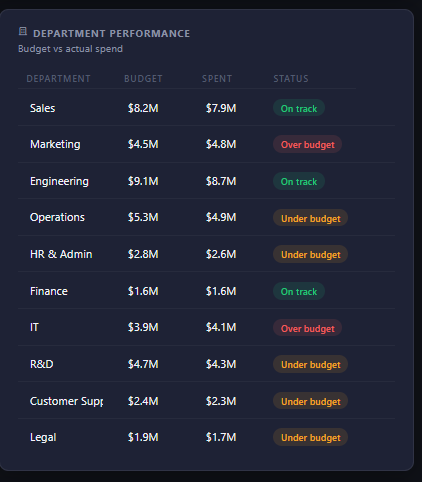This screenshot has width=422, height=482.
Task: Click the Spent column header
Action: click(x=217, y=79)
